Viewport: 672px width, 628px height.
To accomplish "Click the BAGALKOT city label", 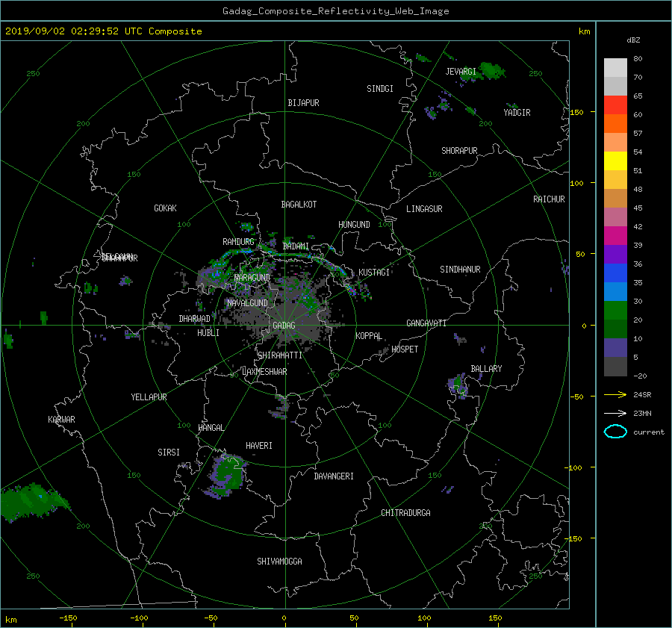I will point(299,205).
